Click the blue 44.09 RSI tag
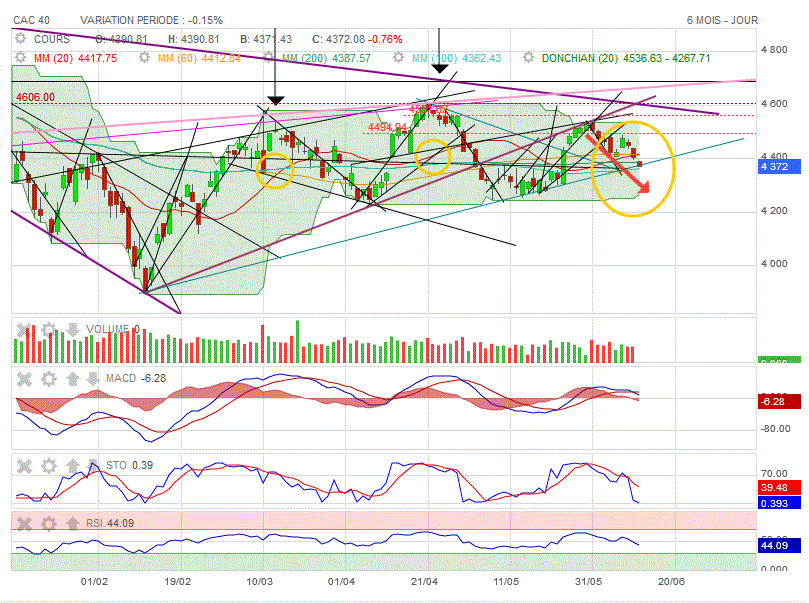Screen dimensions: 809x603 pyautogui.click(x=779, y=545)
